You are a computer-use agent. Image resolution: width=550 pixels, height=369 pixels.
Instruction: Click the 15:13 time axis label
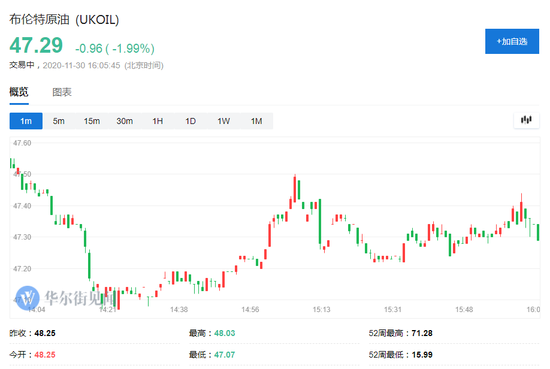click(x=321, y=309)
